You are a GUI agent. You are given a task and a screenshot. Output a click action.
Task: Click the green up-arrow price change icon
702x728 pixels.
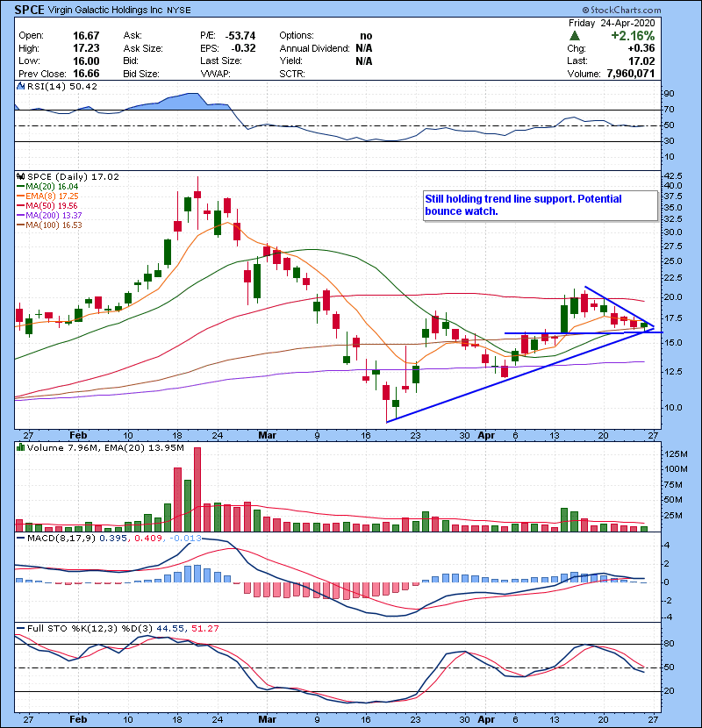pyautogui.click(x=575, y=35)
